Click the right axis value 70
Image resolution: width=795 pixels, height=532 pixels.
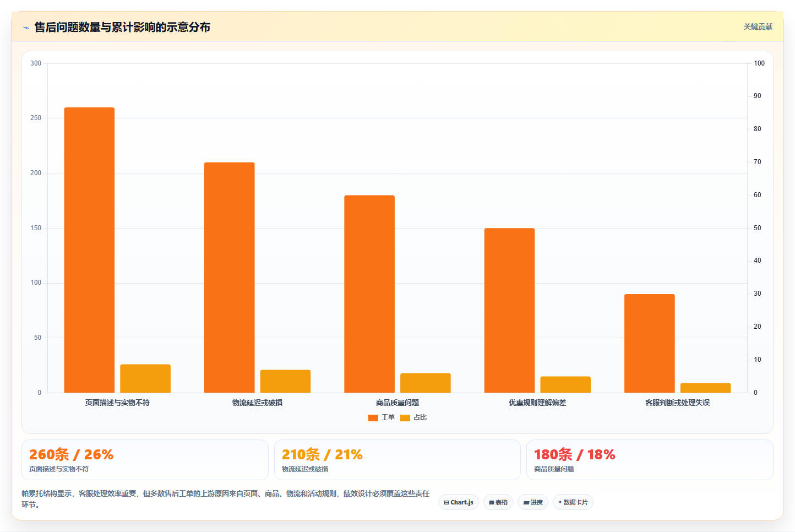point(758,162)
